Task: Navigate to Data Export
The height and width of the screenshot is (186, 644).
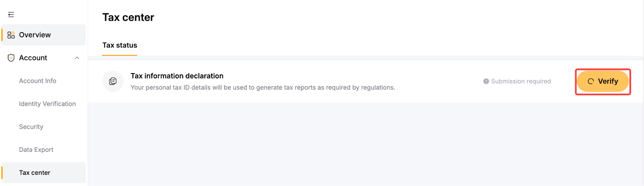Action: click(x=36, y=149)
